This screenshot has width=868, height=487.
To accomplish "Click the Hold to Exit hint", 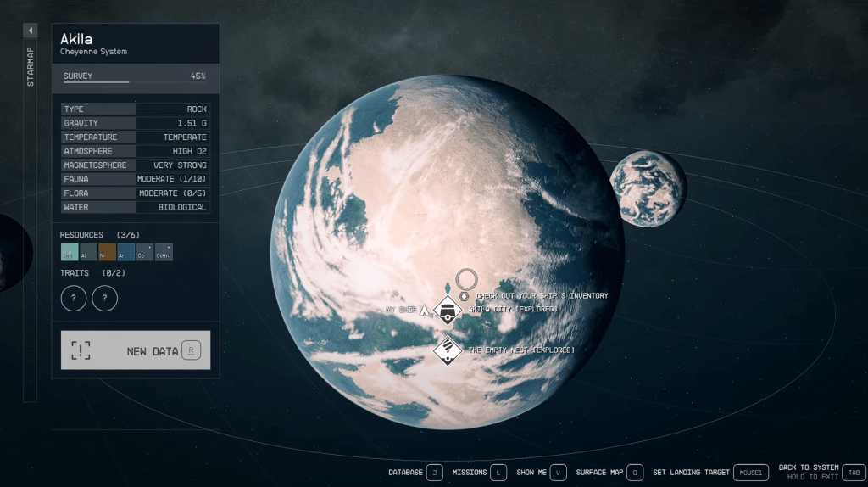I will pos(813,477).
